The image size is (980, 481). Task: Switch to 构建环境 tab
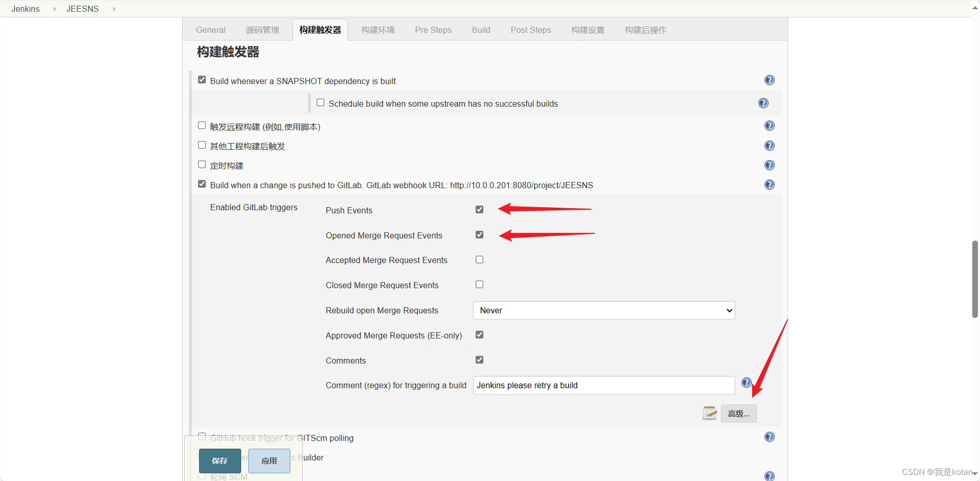[x=378, y=30]
